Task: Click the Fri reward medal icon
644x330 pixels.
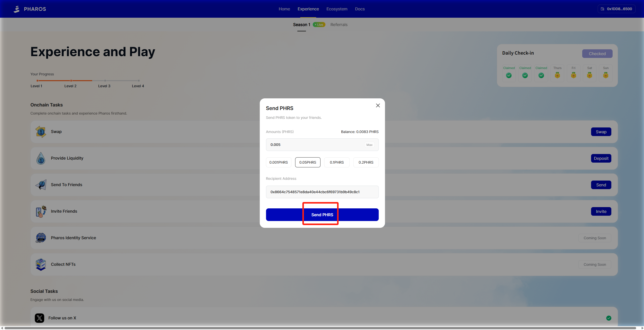Action: [x=574, y=75]
